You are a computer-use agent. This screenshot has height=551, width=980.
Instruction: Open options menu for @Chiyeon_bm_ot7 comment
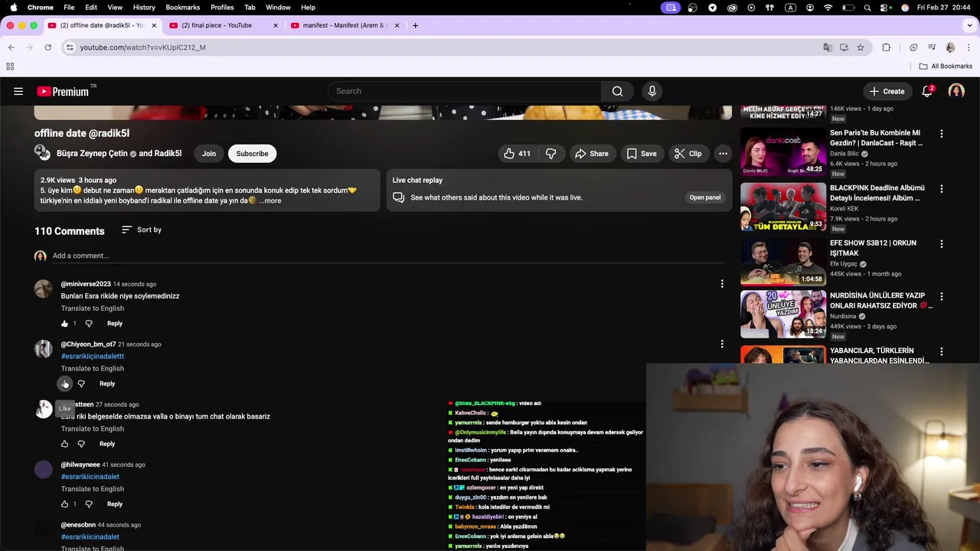coord(722,344)
